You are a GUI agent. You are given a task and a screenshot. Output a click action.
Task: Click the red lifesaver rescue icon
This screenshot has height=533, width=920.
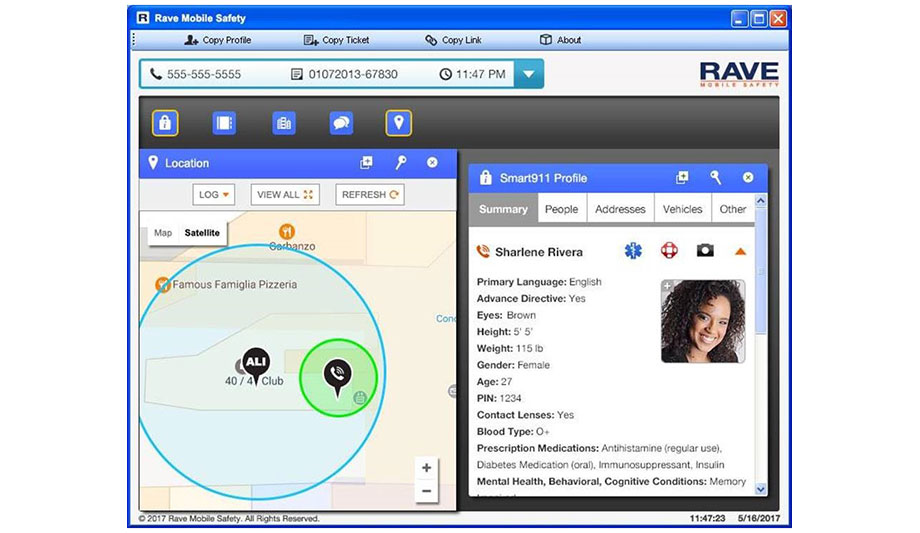(669, 251)
